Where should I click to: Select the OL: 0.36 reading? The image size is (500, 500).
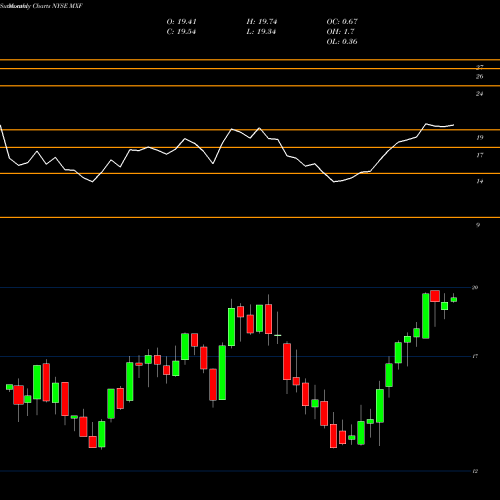342,42
